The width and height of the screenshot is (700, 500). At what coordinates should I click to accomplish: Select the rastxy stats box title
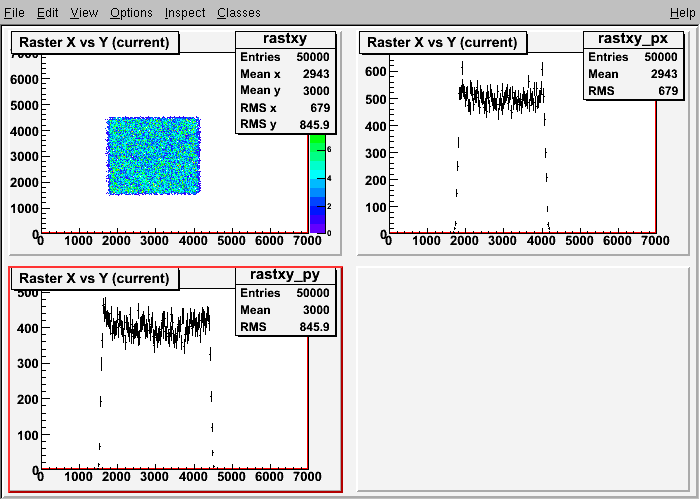coord(285,39)
